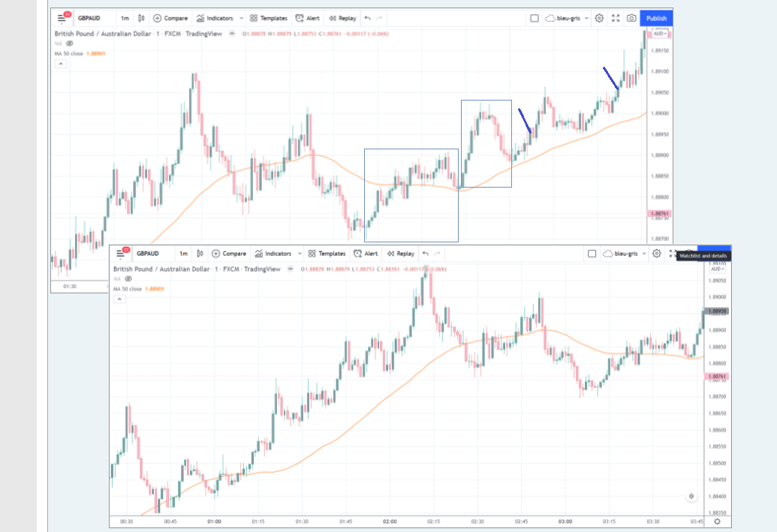Click the Undo arrow in lower chart
Viewport: 777px width, 532px height.
pyautogui.click(x=426, y=254)
